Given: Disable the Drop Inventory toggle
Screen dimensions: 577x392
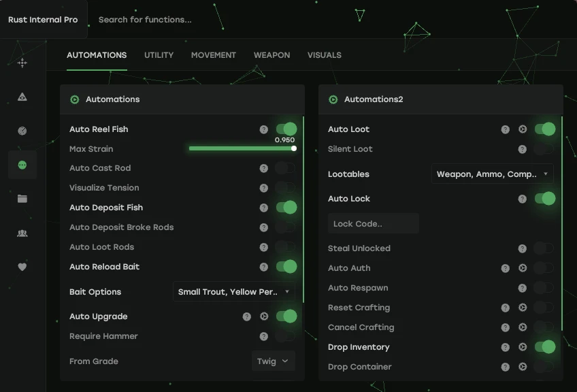Looking at the screenshot, I should tap(545, 346).
